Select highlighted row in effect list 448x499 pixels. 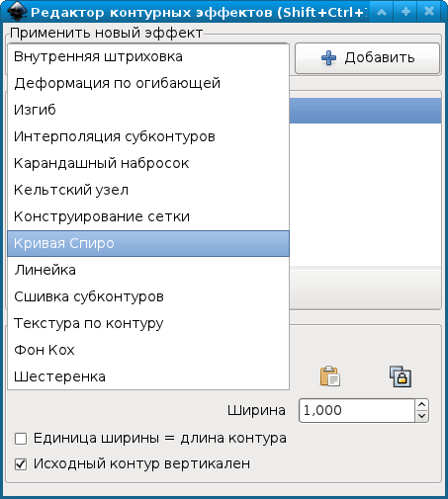click(x=365, y=111)
